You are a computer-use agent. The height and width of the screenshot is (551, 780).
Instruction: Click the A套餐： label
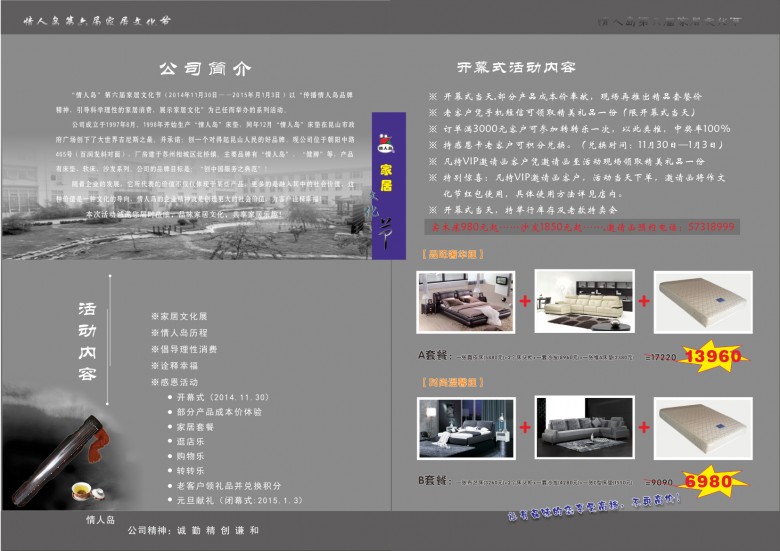[435, 356]
